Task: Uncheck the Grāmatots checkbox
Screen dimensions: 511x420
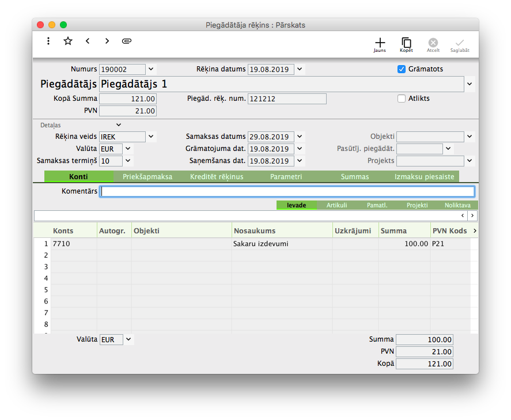Action: [402, 69]
